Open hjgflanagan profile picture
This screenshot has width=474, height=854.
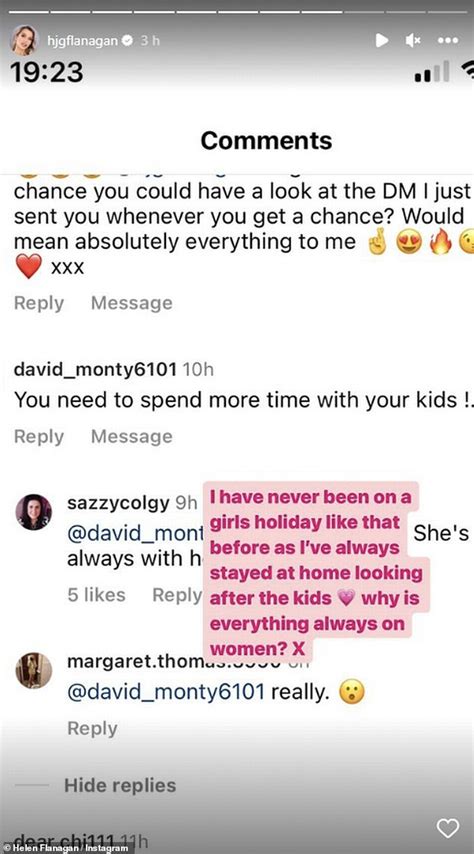pyautogui.click(x=24, y=40)
